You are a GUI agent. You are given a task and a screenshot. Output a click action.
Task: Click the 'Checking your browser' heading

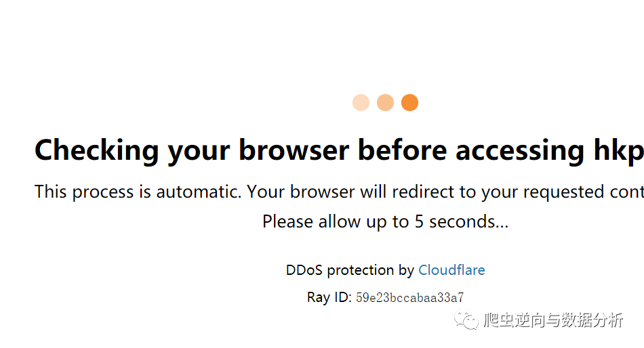tap(339, 150)
